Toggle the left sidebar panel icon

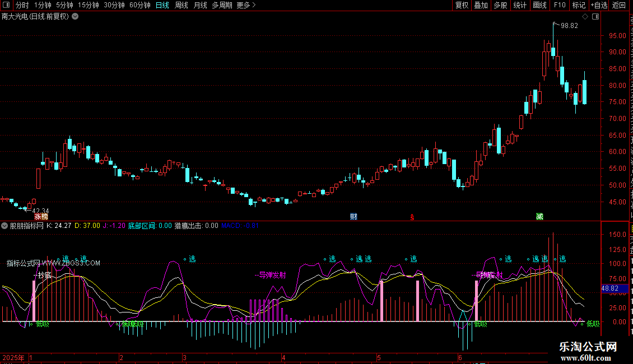pyautogui.click(x=6, y=5)
